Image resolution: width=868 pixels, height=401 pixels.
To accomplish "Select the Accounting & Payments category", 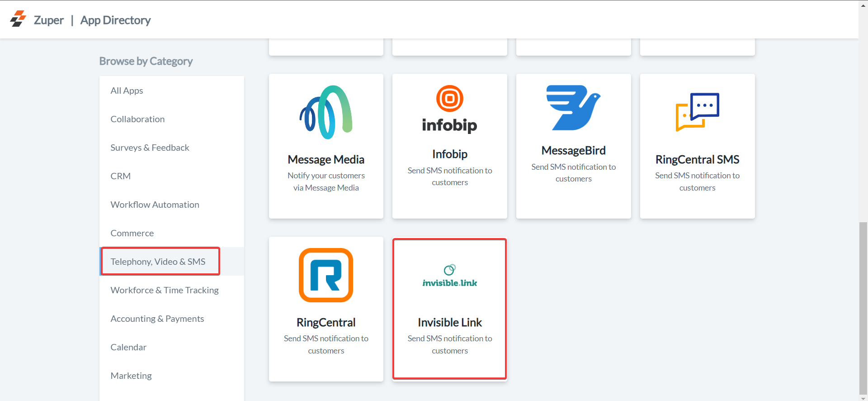I will coord(172,319).
